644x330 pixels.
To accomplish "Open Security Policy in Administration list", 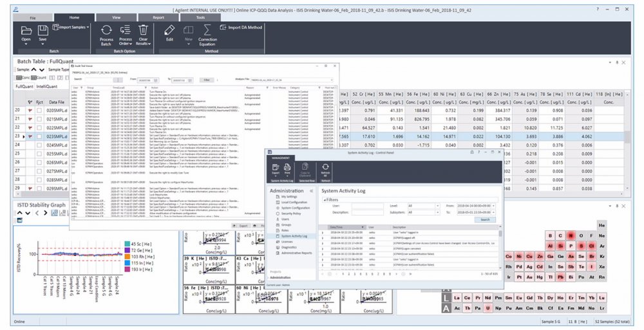I will click(x=291, y=214).
